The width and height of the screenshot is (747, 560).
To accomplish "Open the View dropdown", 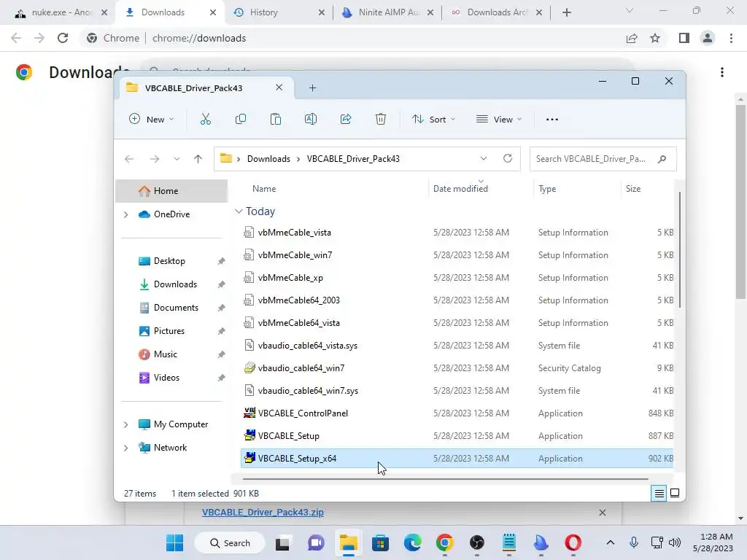I will 499,119.
